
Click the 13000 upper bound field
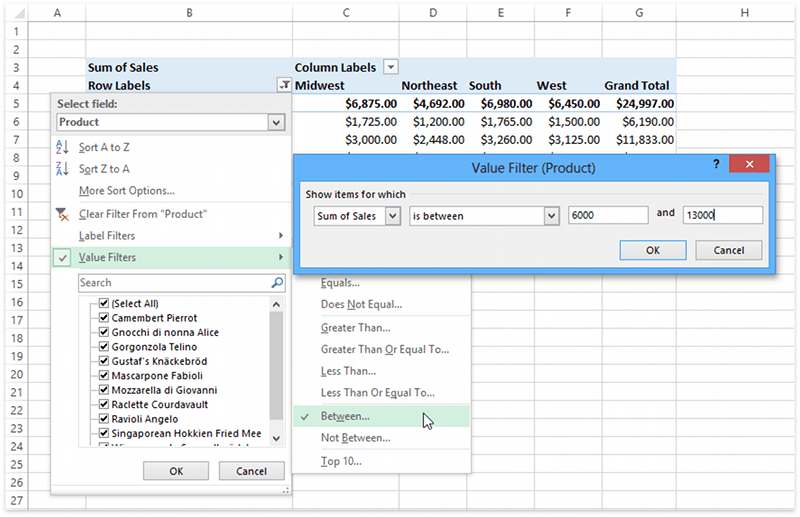coord(722,215)
